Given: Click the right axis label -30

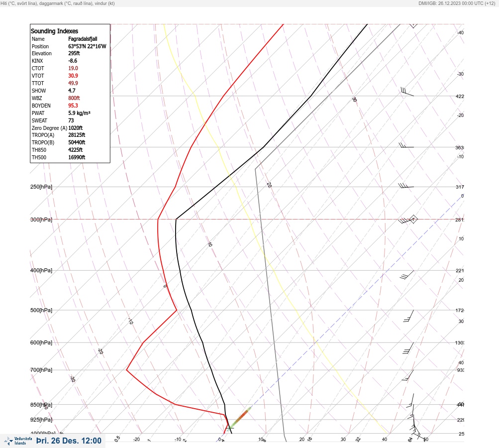Looking at the screenshot, I should 460,74.
